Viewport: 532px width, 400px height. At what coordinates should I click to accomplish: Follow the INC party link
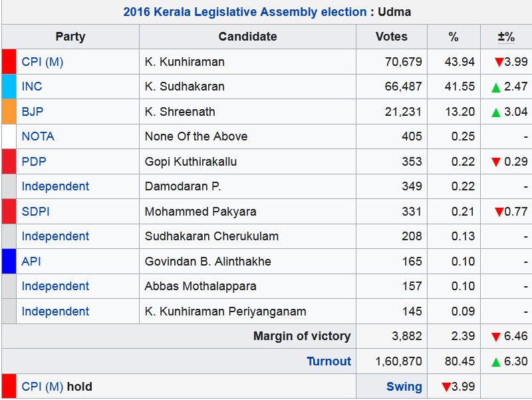31,87
